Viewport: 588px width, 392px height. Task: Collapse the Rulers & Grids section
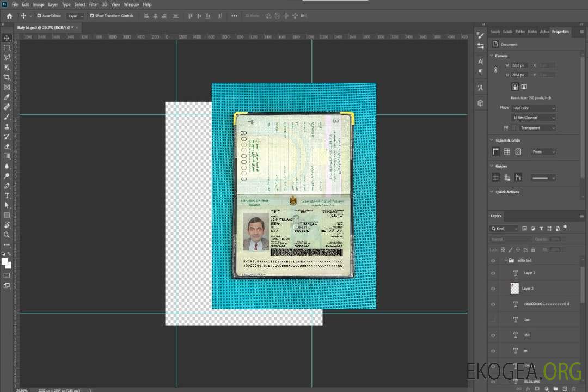coord(492,140)
